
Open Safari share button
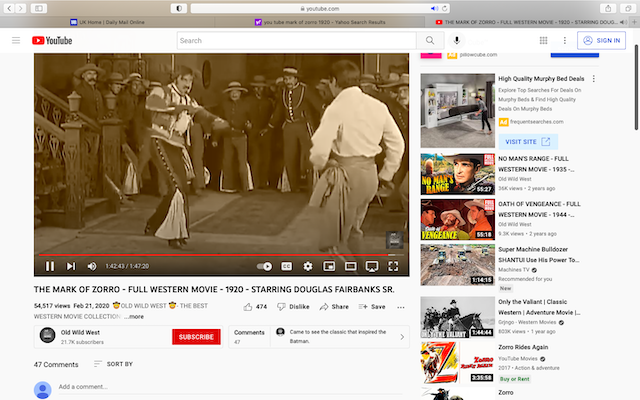[608, 8]
